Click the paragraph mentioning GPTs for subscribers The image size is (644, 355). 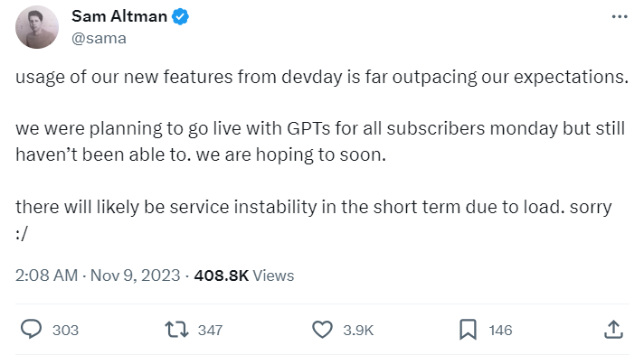(320, 142)
